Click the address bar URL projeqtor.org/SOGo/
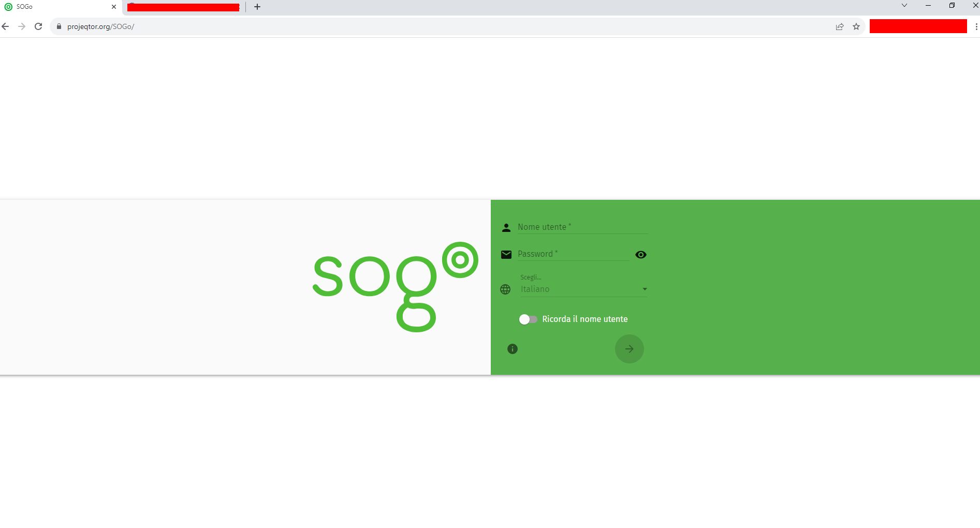The width and height of the screenshot is (980, 528). tap(100, 26)
